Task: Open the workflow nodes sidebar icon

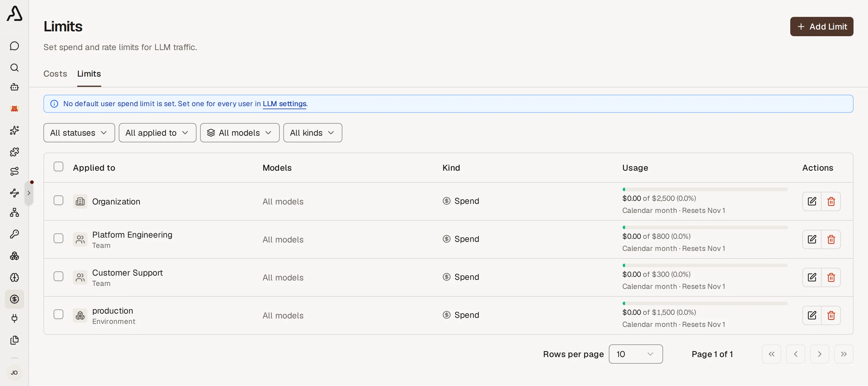Action: 14,193
